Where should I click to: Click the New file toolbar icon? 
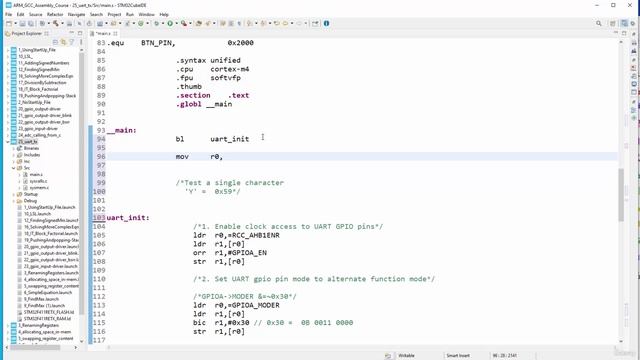point(9,24)
